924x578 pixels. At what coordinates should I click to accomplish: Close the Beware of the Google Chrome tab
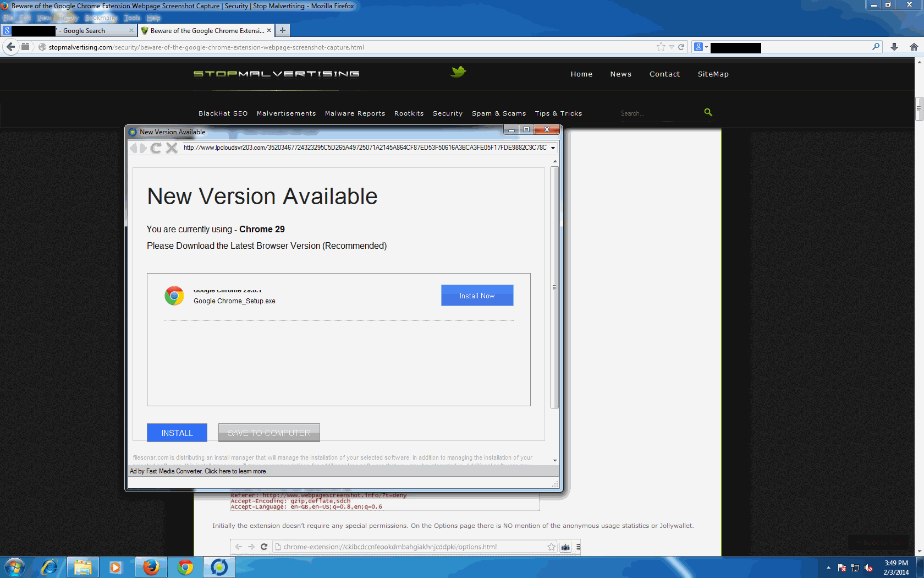pyautogui.click(x=269, y=30)
